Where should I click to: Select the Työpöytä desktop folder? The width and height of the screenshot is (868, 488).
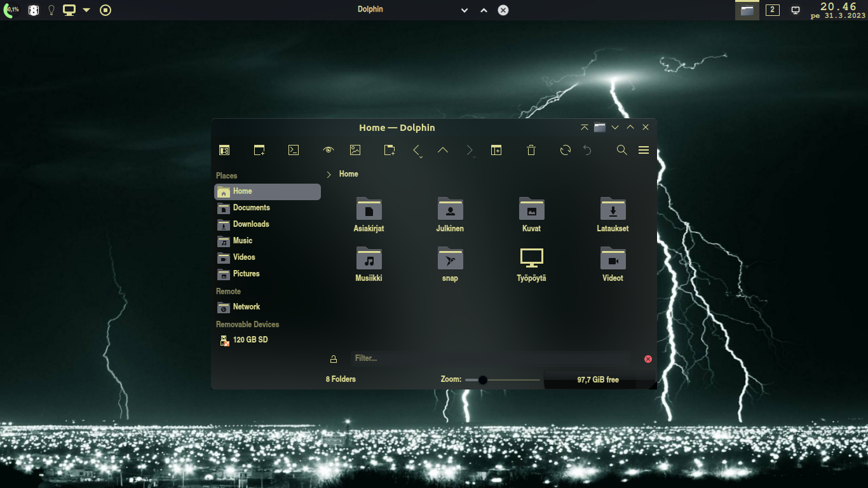pyautogui.click(x=531, y=264)
